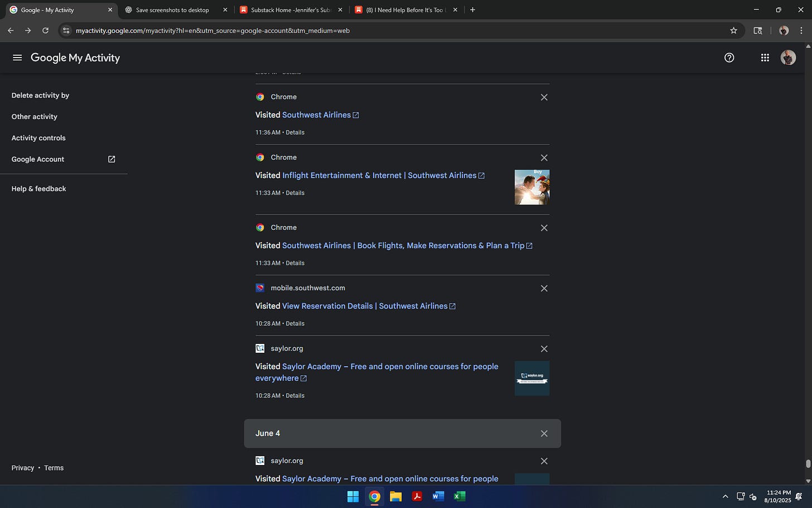812x508 pixels.
Task: Click the page scrollbar thumb
Action: pyautogui.click(x=808, y=463)
